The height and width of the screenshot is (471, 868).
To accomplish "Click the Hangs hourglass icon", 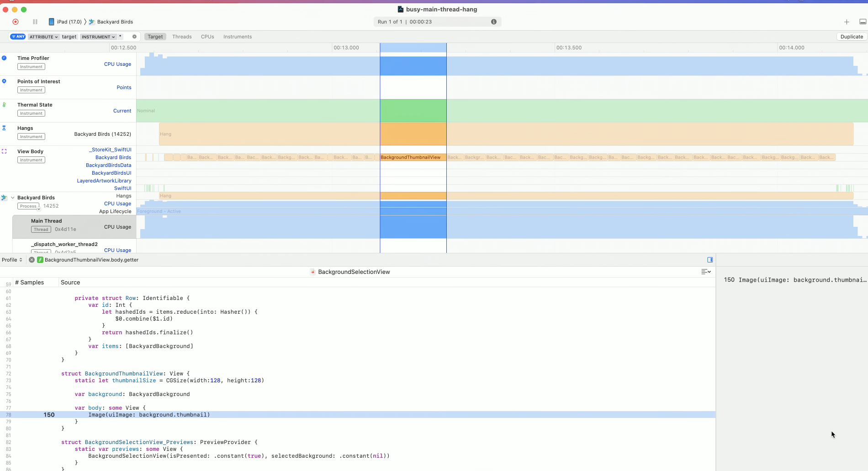I will click(x=4, y=128).
